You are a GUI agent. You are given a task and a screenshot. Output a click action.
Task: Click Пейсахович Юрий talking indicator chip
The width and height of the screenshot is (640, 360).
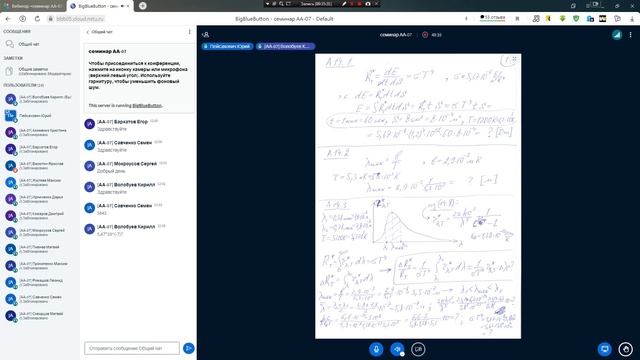pyautogui.click(x=227, y=46)
